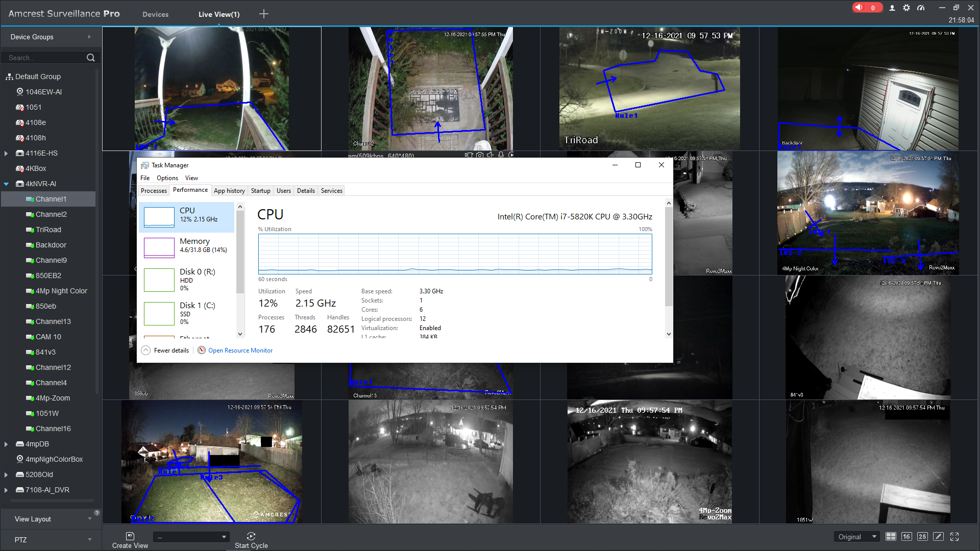The width and height of the screenshot is (980, 551).
Task: Click Create View save icon
Action: pyautogui.click(x=130, y=536)
